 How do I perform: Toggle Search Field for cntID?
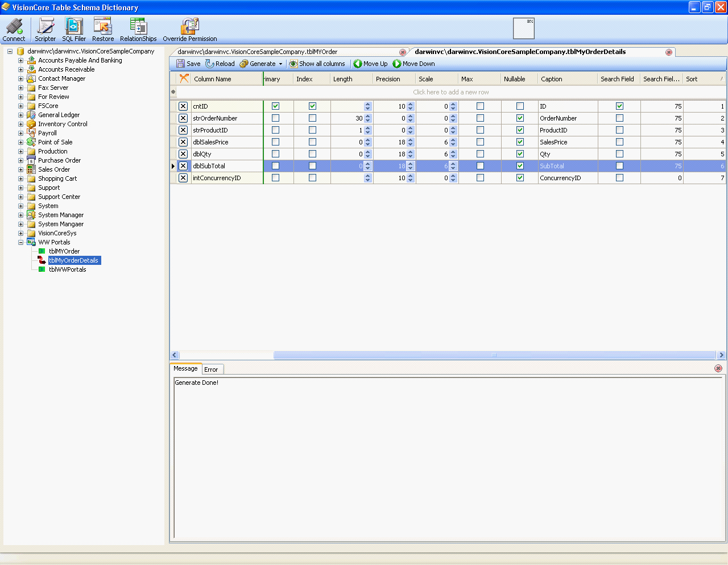coord(619,106)
